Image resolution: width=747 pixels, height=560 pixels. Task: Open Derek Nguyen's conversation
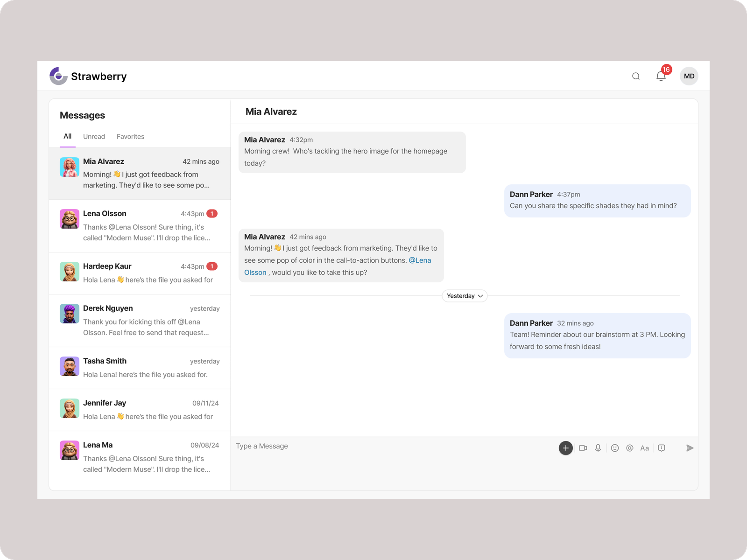pyautogui.click(x=140, y=320)
